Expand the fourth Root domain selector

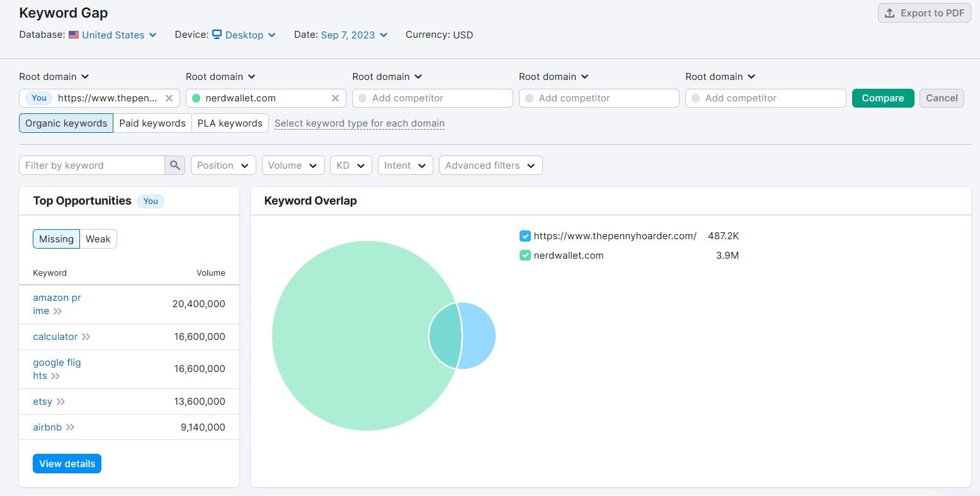coord(554,77)
